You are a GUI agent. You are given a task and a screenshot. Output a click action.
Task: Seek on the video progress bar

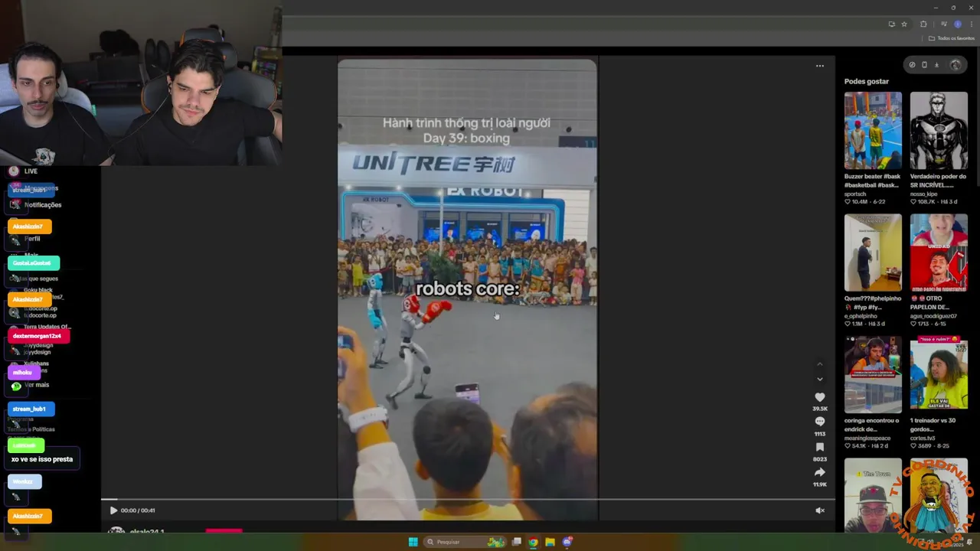[x=467, y=499]
